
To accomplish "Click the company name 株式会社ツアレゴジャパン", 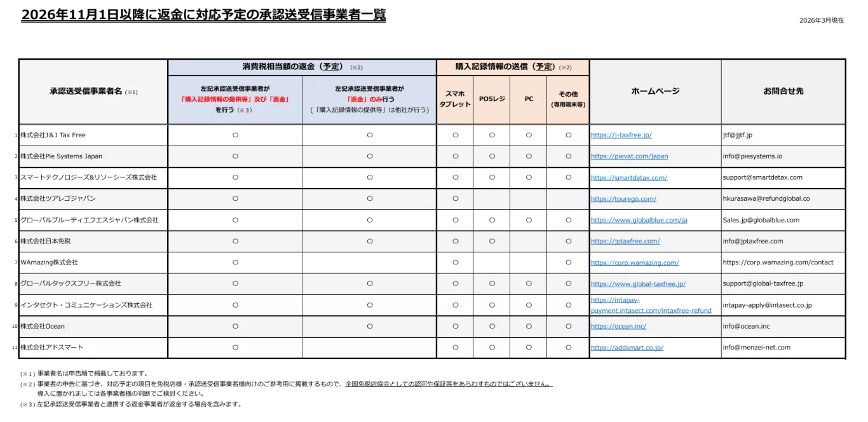I will pos(58,199).
